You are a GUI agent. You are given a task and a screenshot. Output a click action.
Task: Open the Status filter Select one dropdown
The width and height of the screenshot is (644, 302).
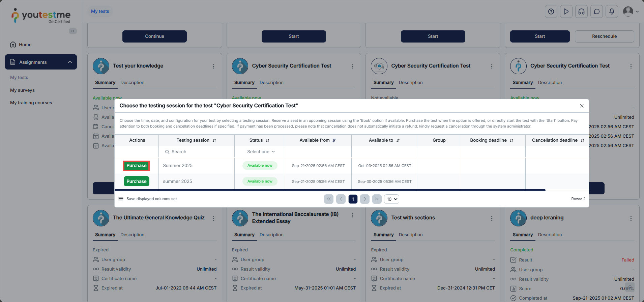tap(261, 152)
